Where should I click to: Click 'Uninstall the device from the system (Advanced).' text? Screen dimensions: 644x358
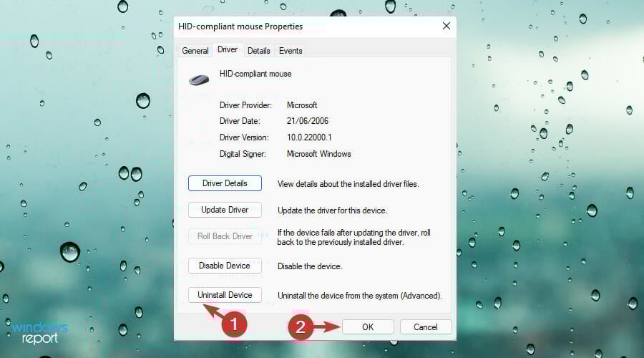[360, 296]
